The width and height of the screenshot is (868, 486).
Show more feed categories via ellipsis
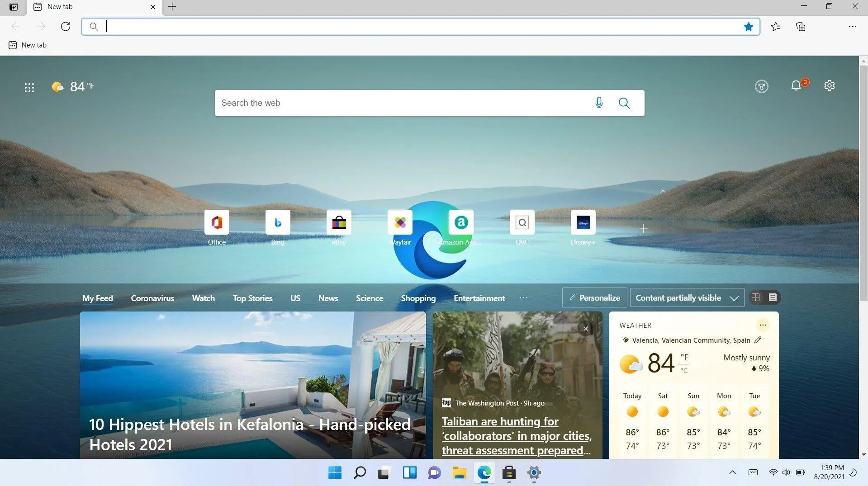point(523,298)
